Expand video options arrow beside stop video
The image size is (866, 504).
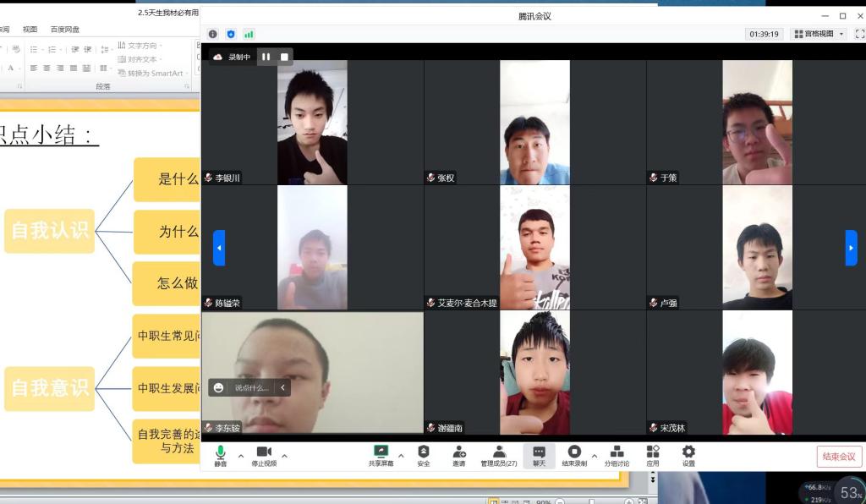284,456
